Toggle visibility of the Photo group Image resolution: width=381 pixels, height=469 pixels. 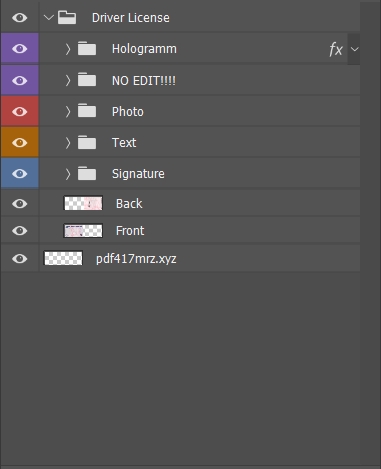coord(19,111)
